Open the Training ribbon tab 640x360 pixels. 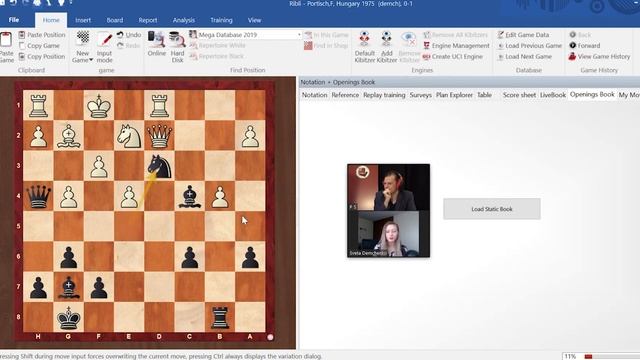[x=221, y=20]
